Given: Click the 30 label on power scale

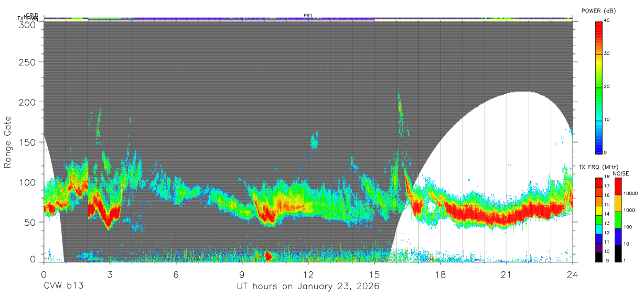Looking at the screenshot, I should point(607,53).
